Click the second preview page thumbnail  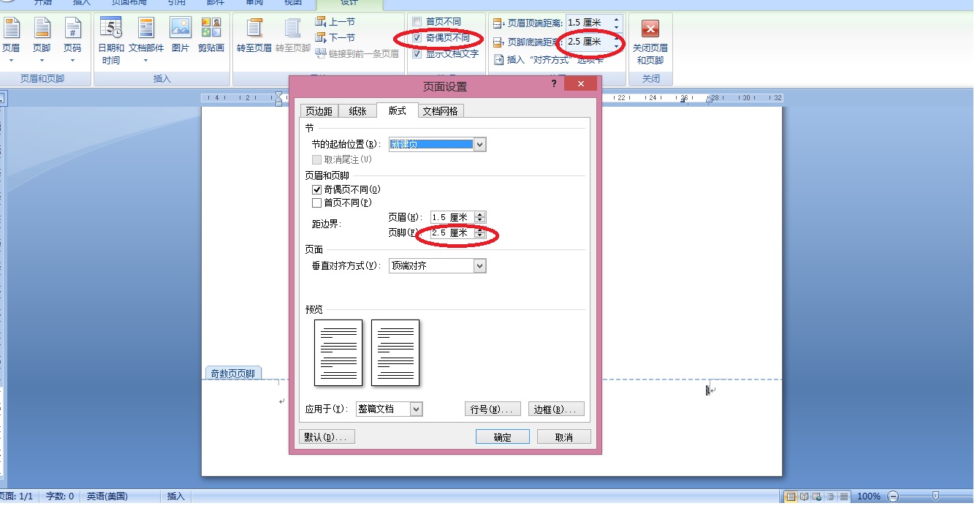395,352
